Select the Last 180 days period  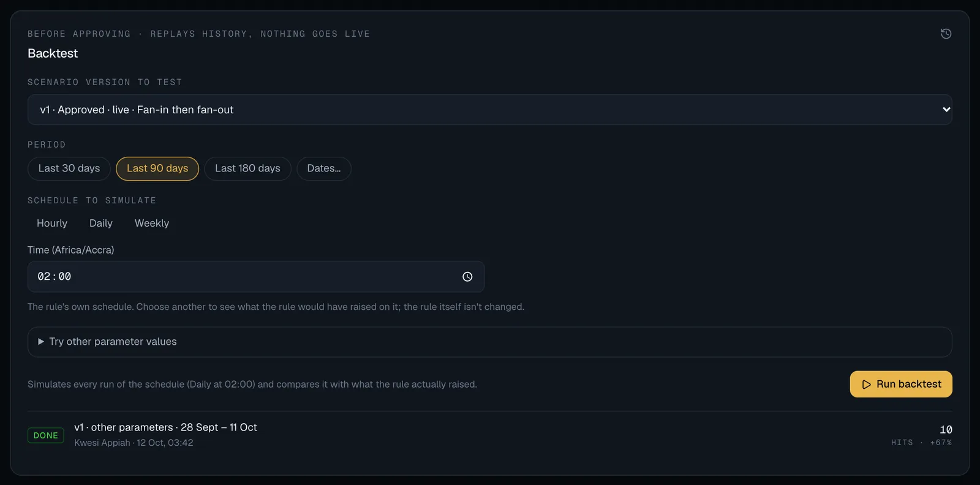247,168
